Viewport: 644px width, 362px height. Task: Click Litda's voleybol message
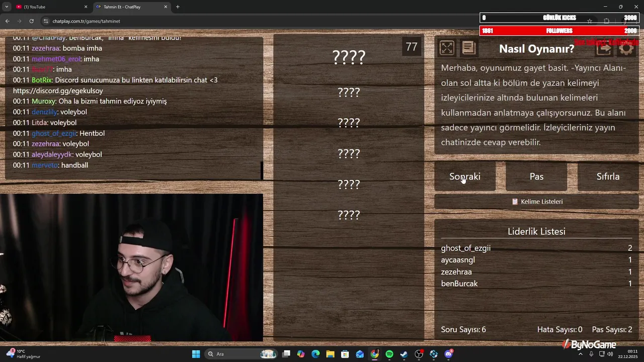coord(45,122)
